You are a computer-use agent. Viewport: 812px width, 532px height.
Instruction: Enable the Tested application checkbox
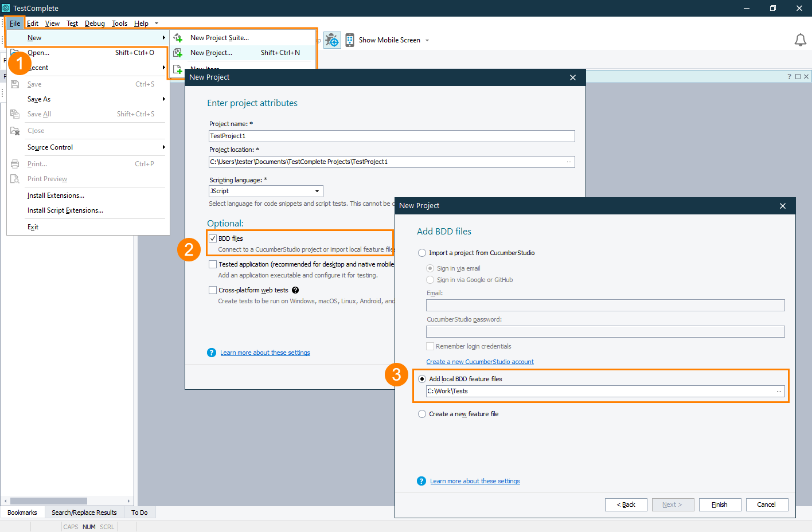pos(213,264)
